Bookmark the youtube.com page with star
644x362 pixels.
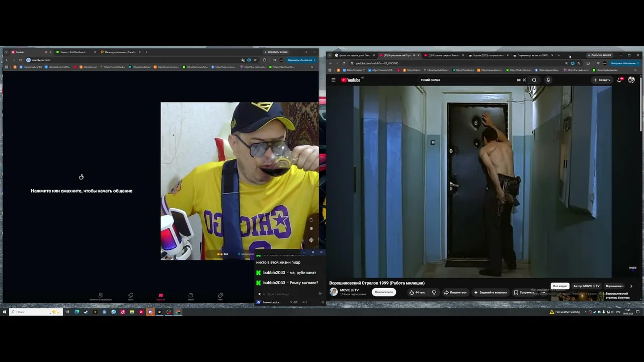(x=579, y=63)
